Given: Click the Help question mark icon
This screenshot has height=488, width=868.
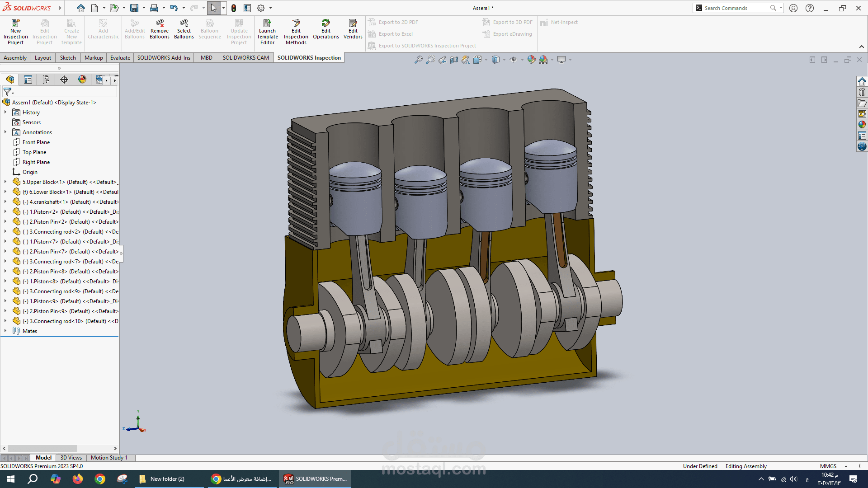Looking at the screenshot, I should pyautogui.click(x=810, y=8).
